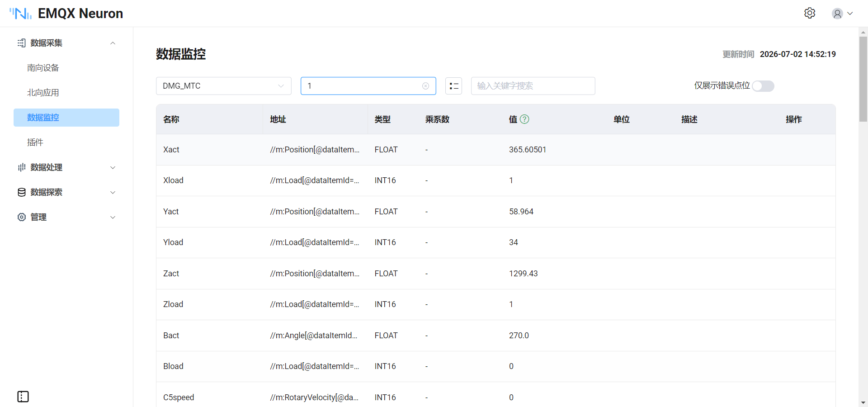
Task: Click the help icon next to 值
Action: point(524,119)
